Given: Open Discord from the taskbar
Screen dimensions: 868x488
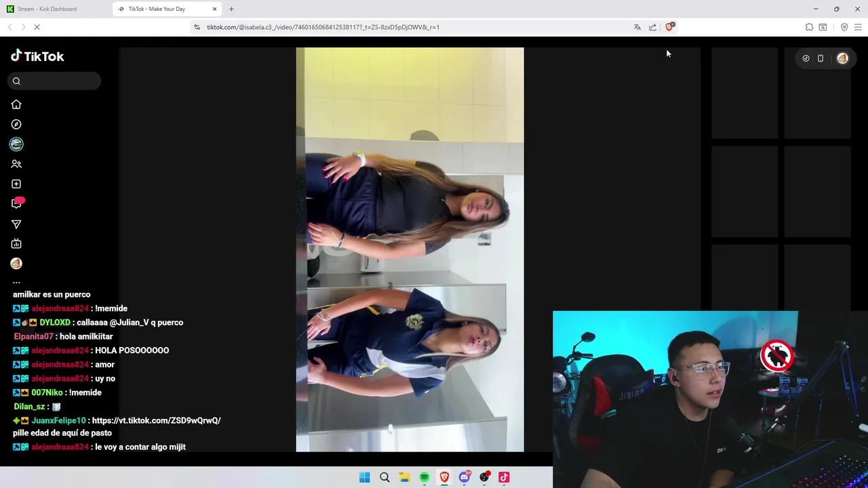Looking at the screenshot, I should [465, 477].
